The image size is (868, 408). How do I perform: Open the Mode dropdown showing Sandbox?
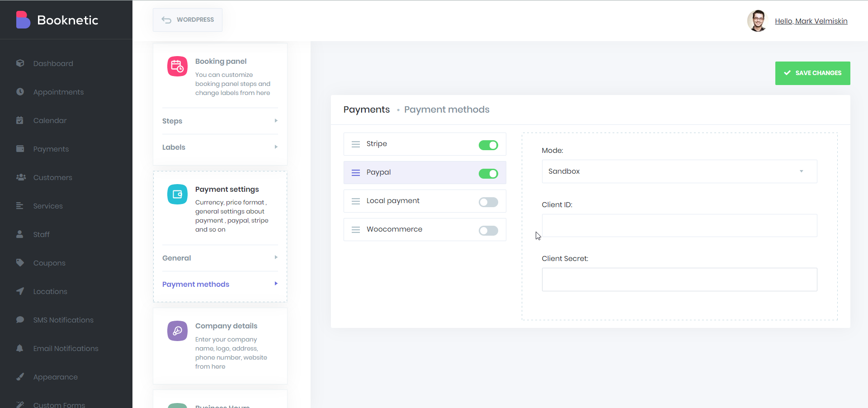(679, 171)
